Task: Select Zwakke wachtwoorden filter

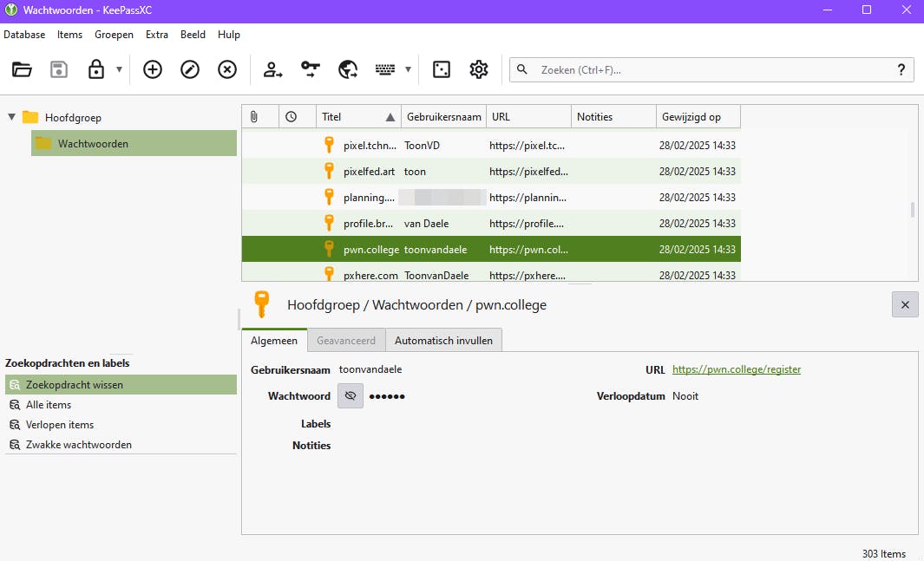Action: pos(79,445)
